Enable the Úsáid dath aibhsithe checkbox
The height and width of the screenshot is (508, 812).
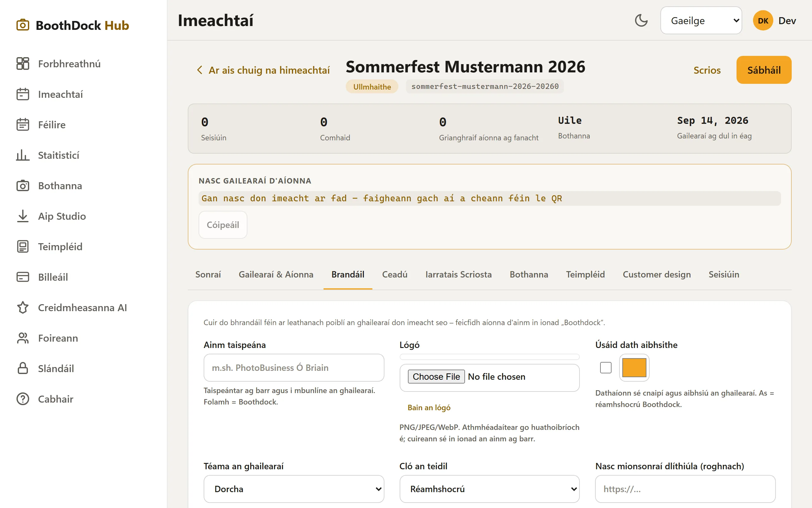pos(606,368)
